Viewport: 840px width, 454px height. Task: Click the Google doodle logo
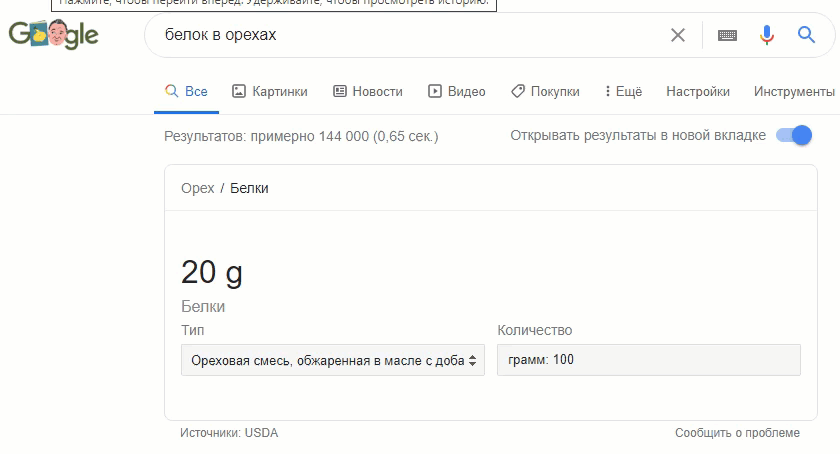coord(53,34)
